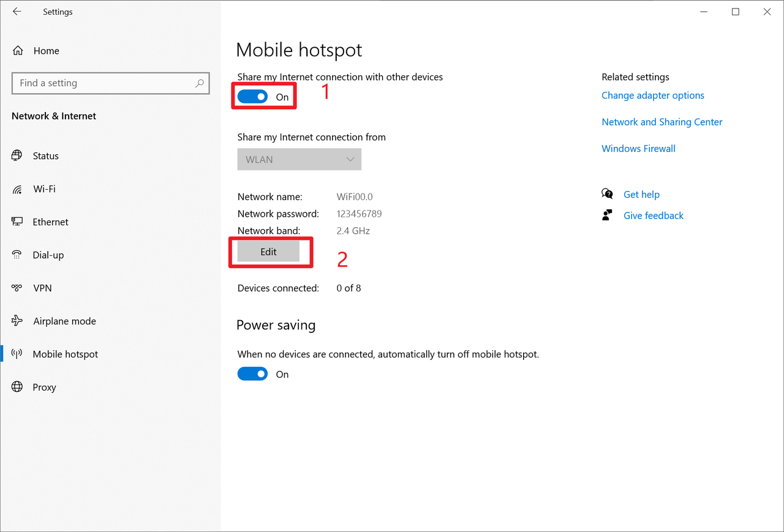This screenshot has width=784, height=532.
Task: Open Proxy settings page
Action: [44, 387]
